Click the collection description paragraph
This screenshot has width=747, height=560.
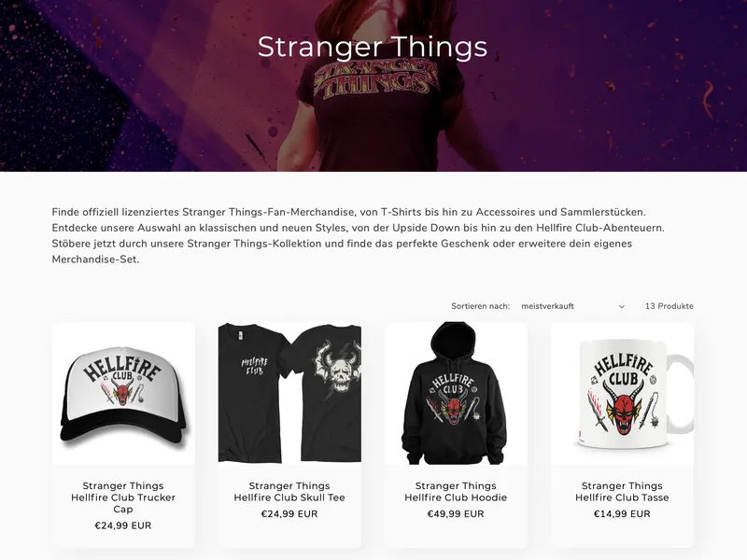pyautogui.click(x=359, y=236)
